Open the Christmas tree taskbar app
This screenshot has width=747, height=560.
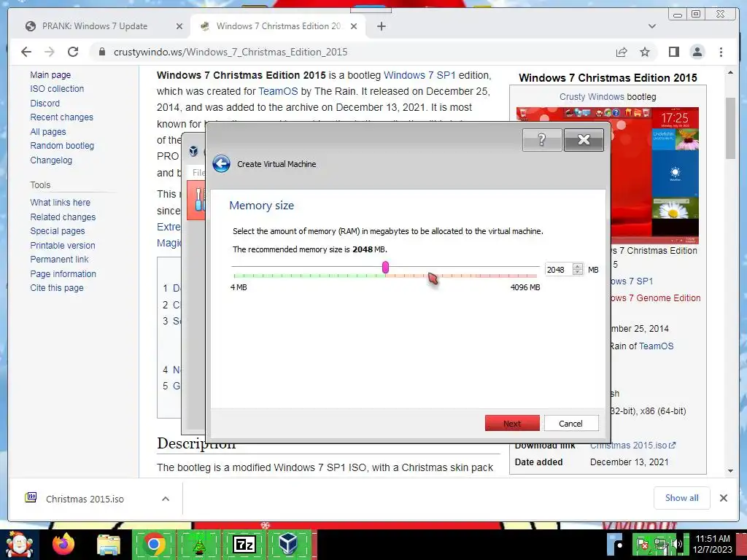tap(198, 544)
